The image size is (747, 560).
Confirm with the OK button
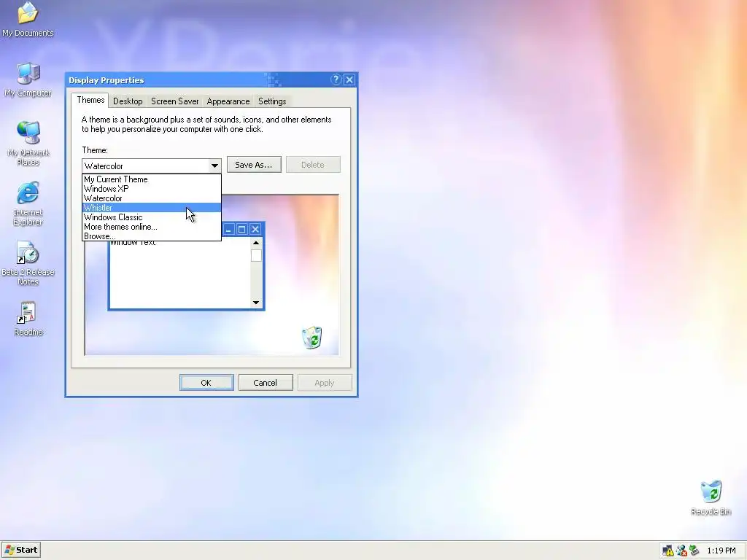[x=206, y=383]
